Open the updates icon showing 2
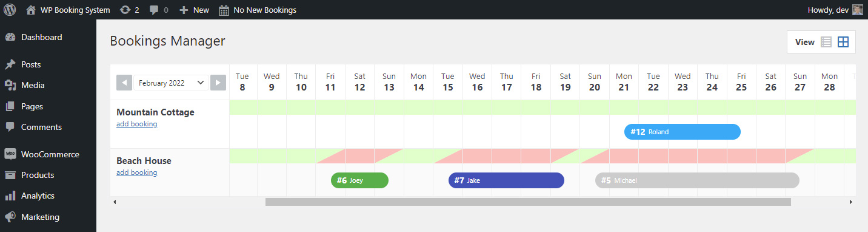Image resolution: width=868 pixels, height=232 pixels. coord(125,10)
